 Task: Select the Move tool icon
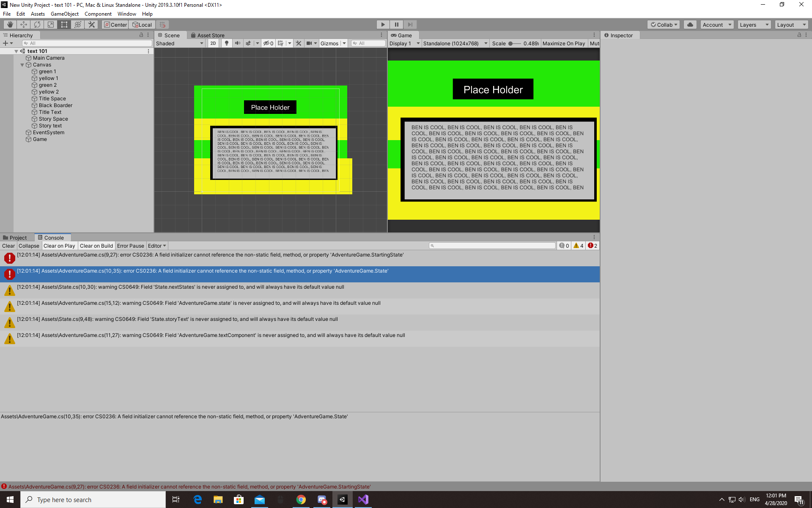[x=24, y=25]
